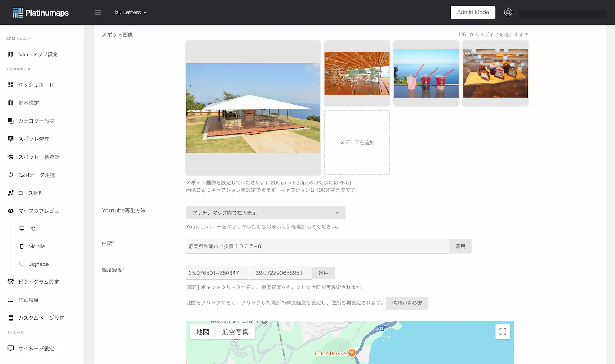The height and width of the screenshot is (364, 615).
Task: Open ピクトグラム設定 settings
Action: click(x=39, y=282)
